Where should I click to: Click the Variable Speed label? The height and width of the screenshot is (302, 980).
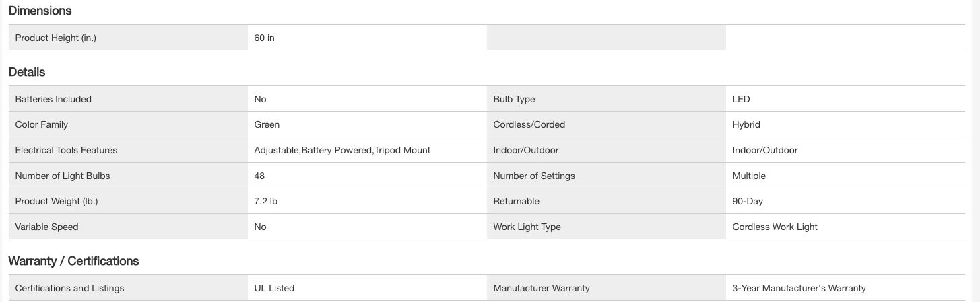tap(46, 227)
